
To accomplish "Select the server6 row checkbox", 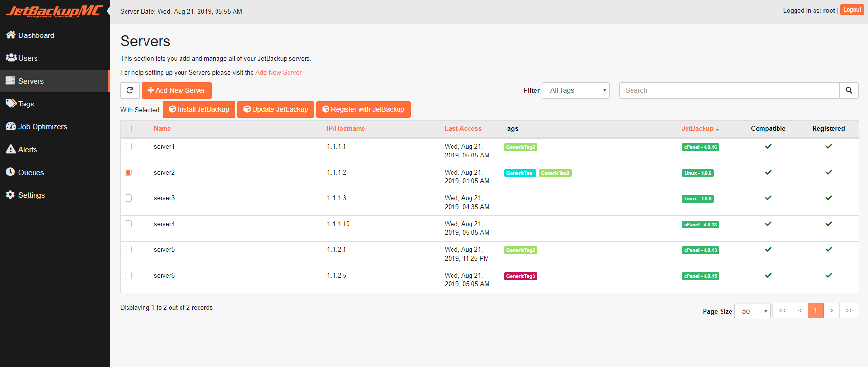I will pyautogui.click(x=128, y=275).
